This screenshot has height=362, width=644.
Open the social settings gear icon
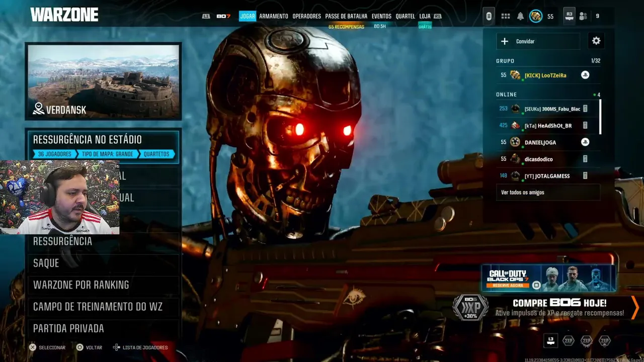pyautogui.click(x=596, y=41)
